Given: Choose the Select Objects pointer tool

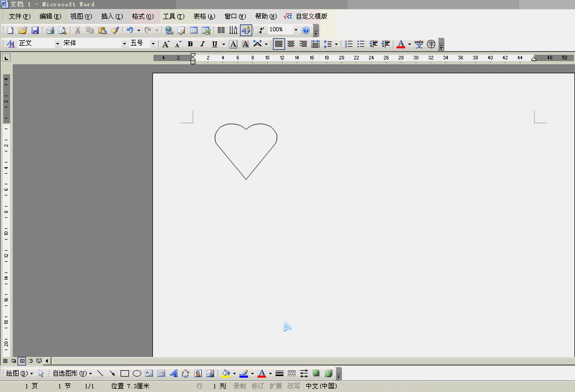Looking at the screenshot, I should 41,373.
